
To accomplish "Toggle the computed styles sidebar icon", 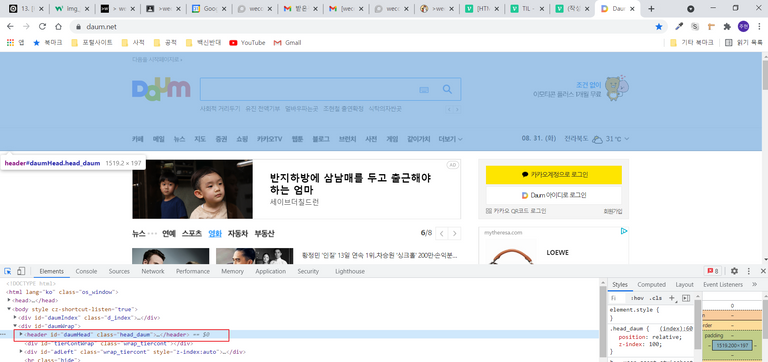I will pyautogui.click(x=686, y=298).
